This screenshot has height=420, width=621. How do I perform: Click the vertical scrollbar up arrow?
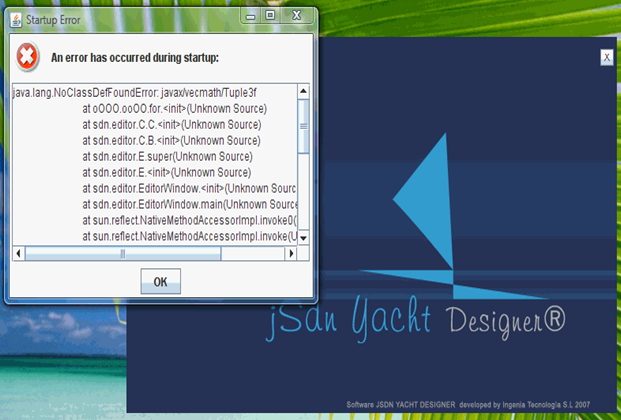tap(303, 91)
